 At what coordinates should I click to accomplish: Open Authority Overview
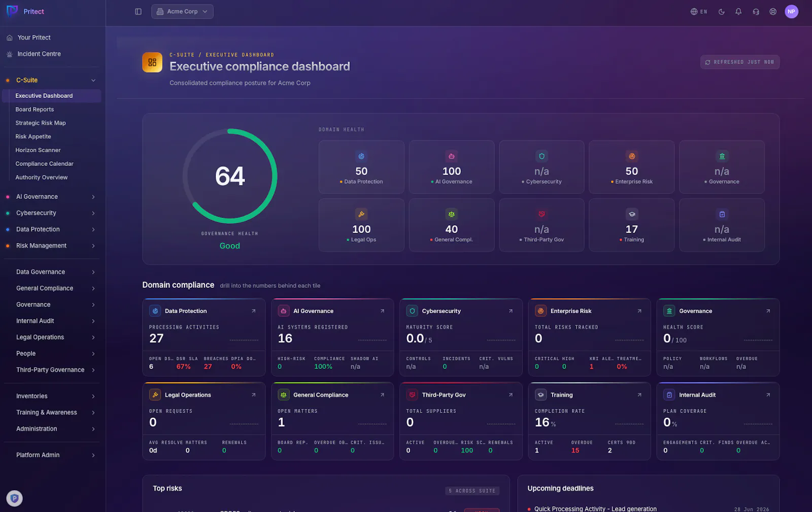41,178
